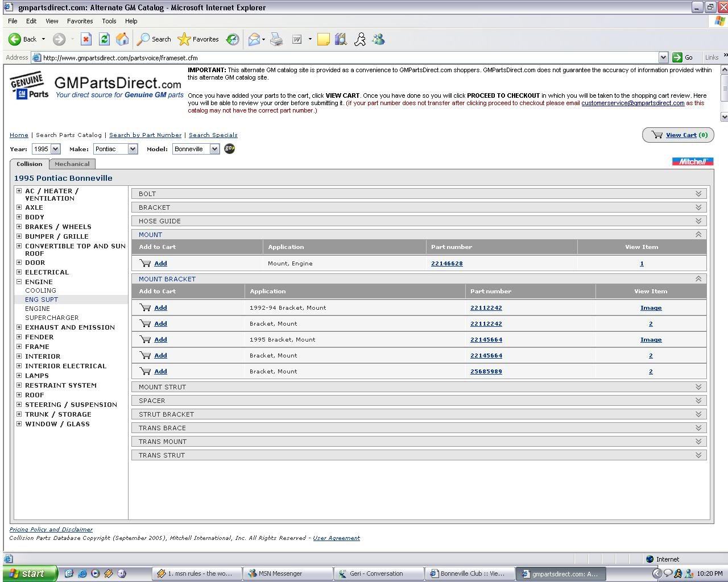The height and width of the screenshot is (582, 728).
Task: Click the Forward arrow icon
Action: point(59,39)
